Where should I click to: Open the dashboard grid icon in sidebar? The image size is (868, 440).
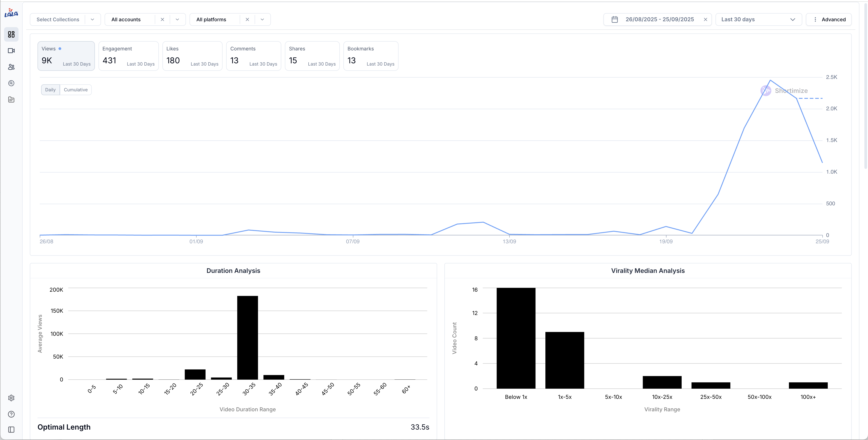click(11, 34)
